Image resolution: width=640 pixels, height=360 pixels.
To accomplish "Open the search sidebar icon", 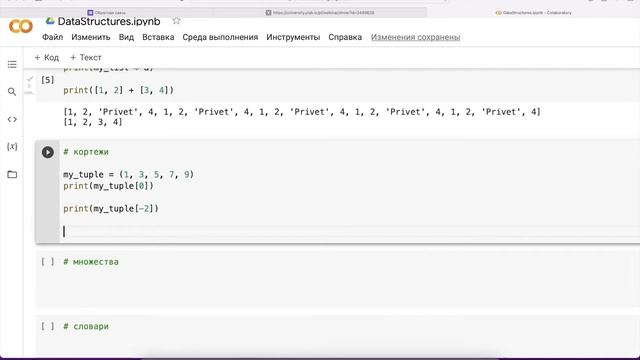I will 12,92.
